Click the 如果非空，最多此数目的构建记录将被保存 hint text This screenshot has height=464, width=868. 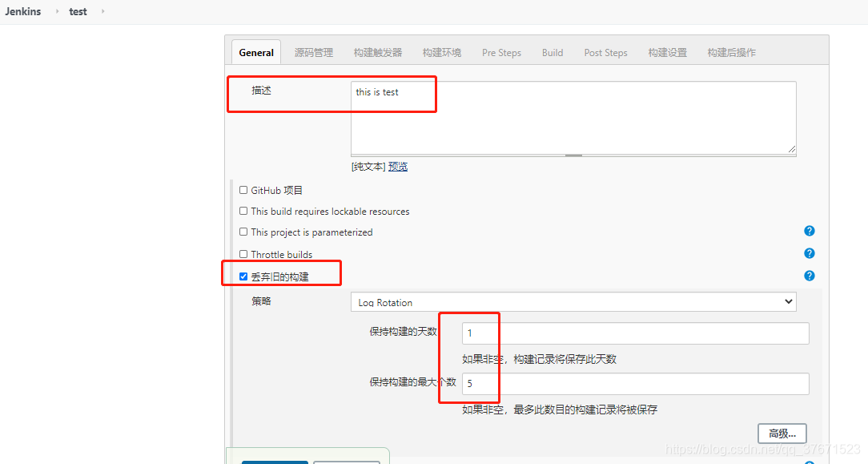[x=560, y=410]
